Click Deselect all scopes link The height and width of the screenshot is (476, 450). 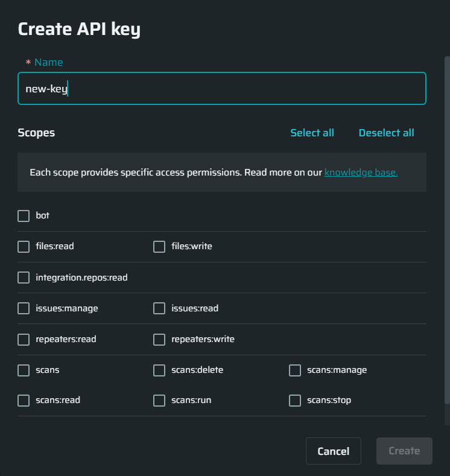point(386,133)
